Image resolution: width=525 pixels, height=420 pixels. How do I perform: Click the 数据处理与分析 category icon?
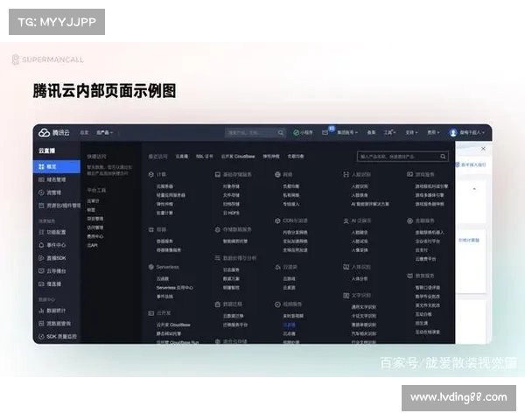click(218, 258)
